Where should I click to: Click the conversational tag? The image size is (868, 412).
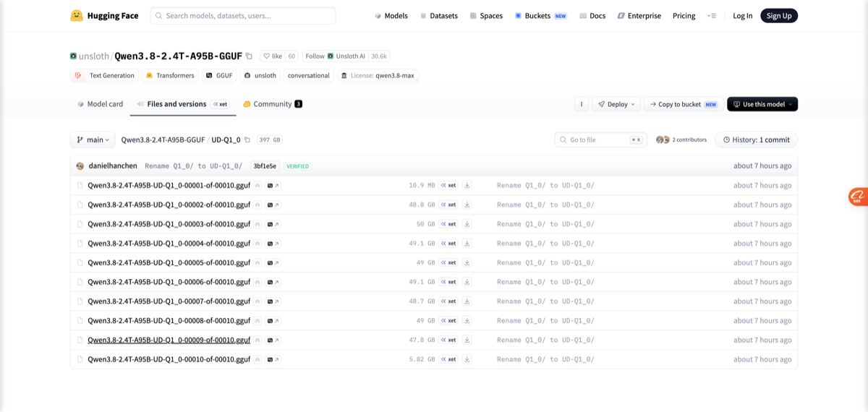[308, 75]
